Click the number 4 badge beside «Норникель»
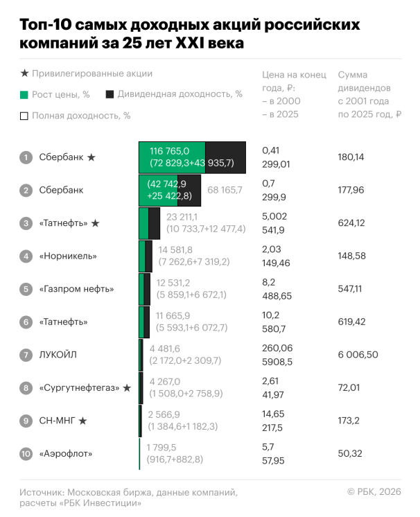This screenshot has width=420, height=517. pyautogui.click(x=26, y=256)
